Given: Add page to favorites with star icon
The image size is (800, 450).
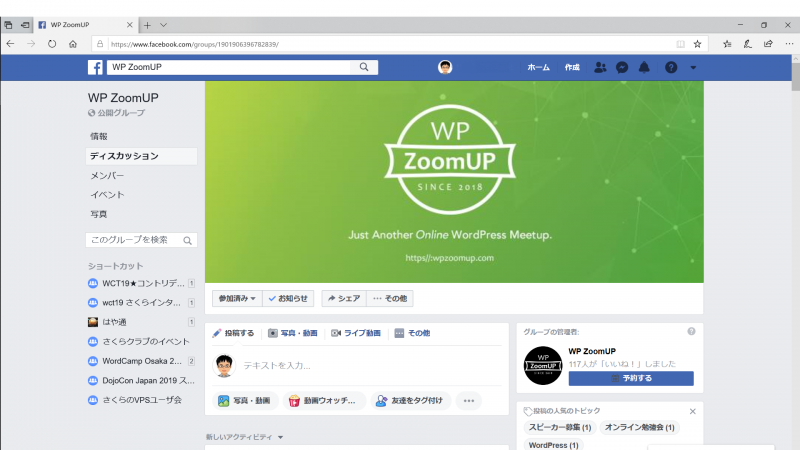Looking at the screenshot, I should point(697,44).
